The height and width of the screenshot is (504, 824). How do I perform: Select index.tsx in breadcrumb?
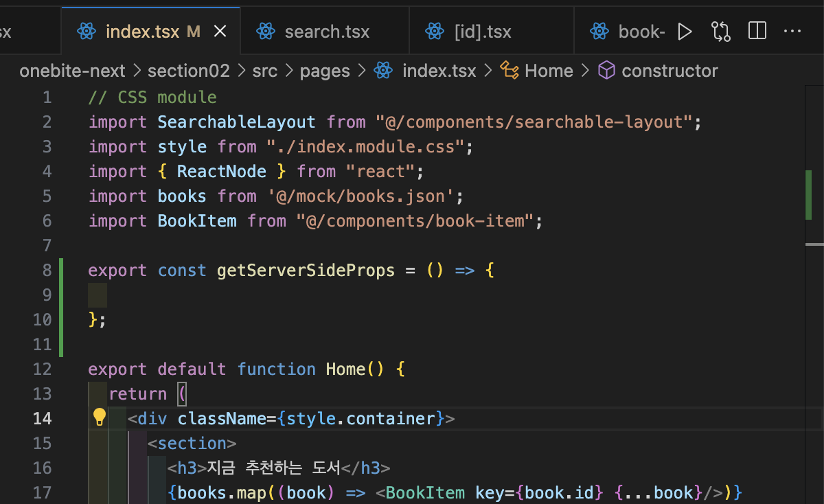pos(439,71)
